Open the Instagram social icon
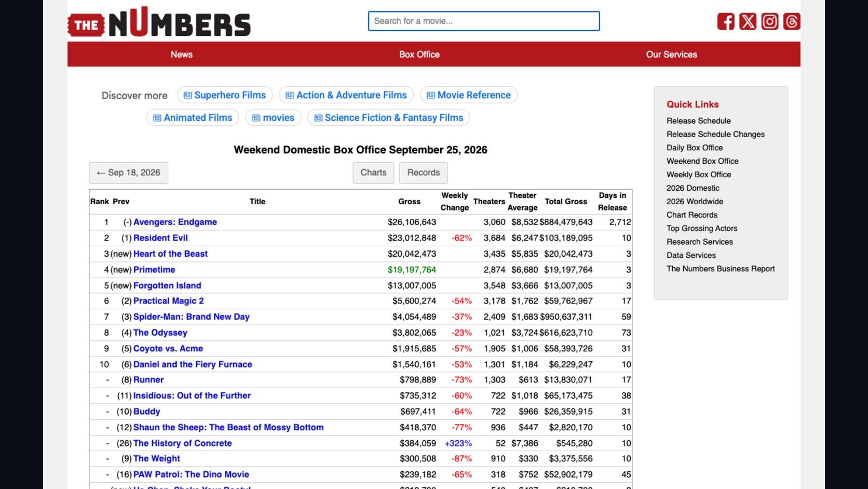The height and width of the screenshot is (489, 868). [x=769, y=21]
